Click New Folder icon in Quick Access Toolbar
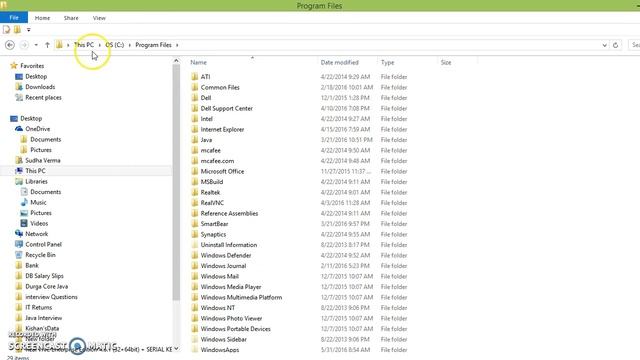Viewport: 640px width, 360px height. [x=17, y=29]
